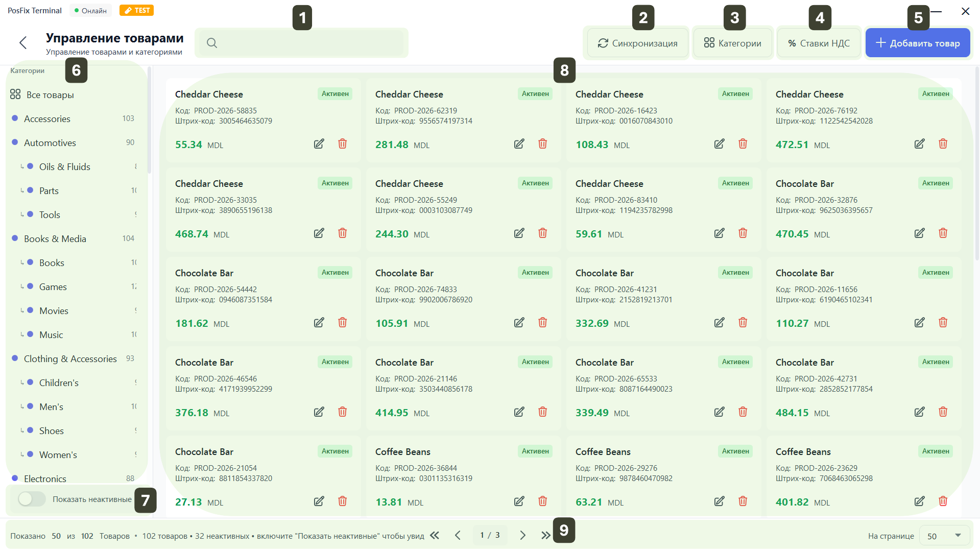Toggle Показать неактивные switch

pyautogui.click(x=32, y=499)
